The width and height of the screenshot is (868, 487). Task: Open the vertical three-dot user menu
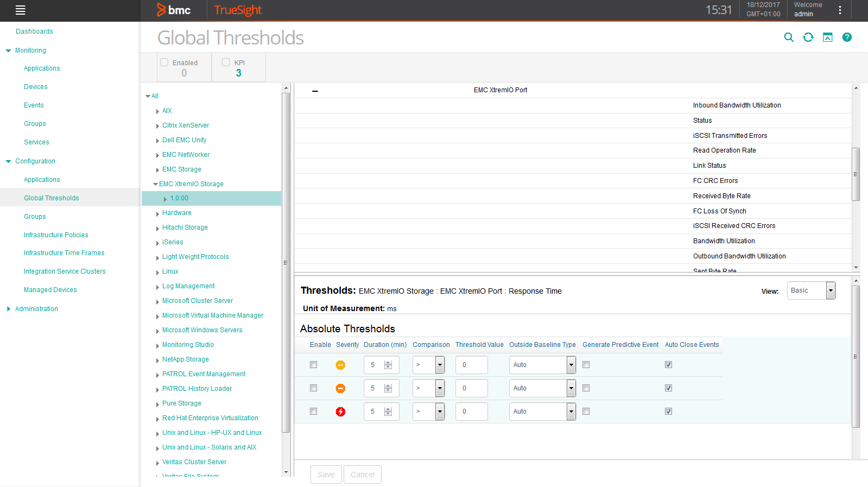(840, 10)
